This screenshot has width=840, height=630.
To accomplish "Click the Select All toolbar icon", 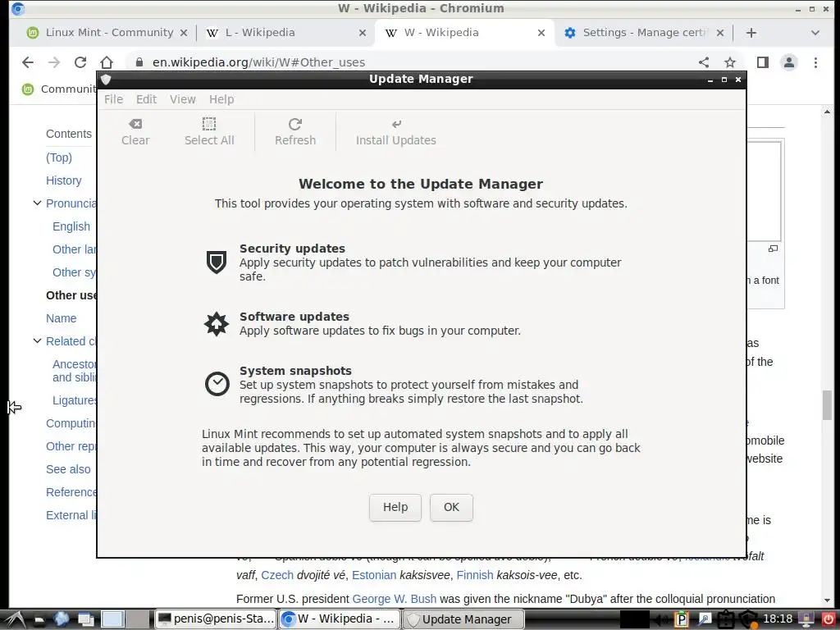I will (209, 125).
